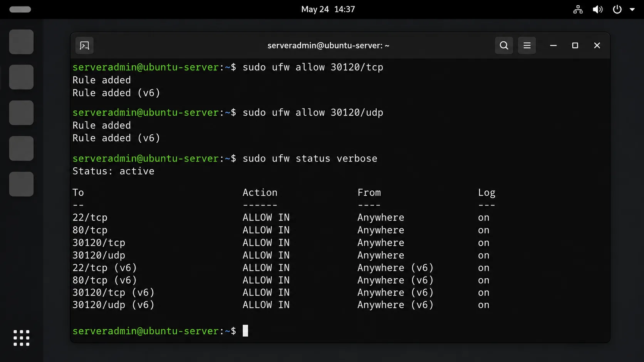Image resolution: width=644 pixels, height=362 pixels.
Task: Click the '80/tcp' IPv4 rule entry
Action: point(90,230)
